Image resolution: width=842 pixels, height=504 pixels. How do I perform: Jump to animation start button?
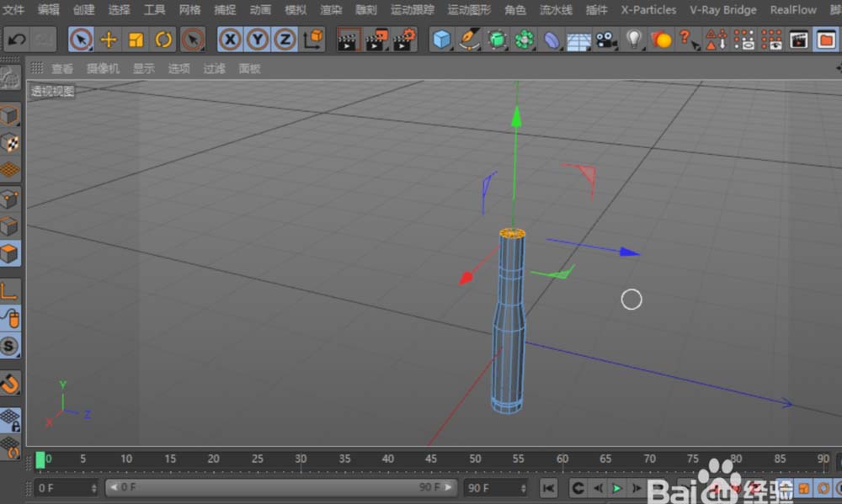click(548, 488)
